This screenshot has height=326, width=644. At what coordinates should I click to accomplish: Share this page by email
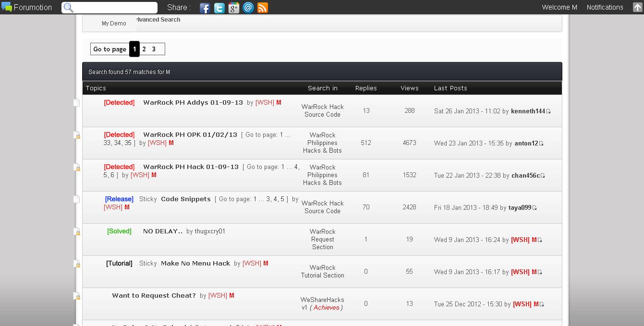pos(248,8)
